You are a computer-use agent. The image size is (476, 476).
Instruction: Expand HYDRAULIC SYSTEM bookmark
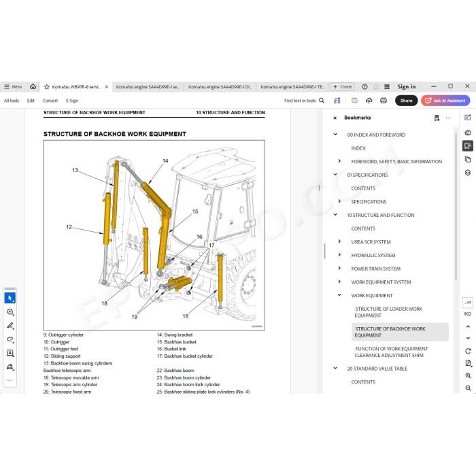[x=339, y=255]
